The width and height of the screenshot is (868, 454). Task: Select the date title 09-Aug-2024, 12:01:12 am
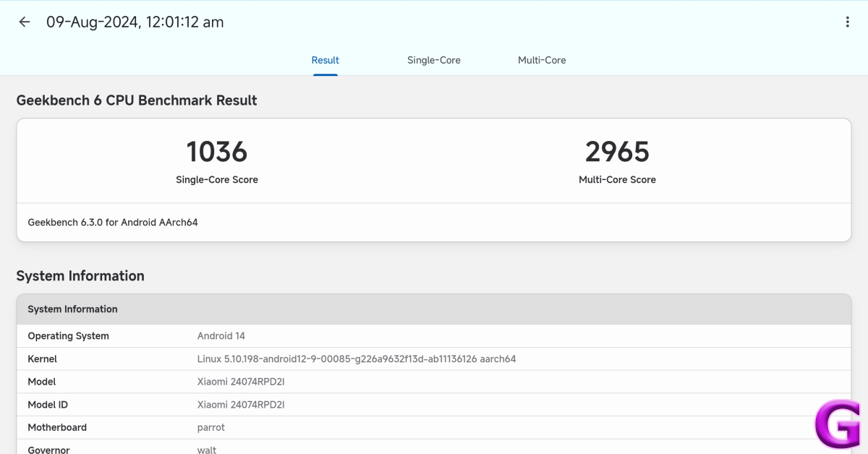135,22
